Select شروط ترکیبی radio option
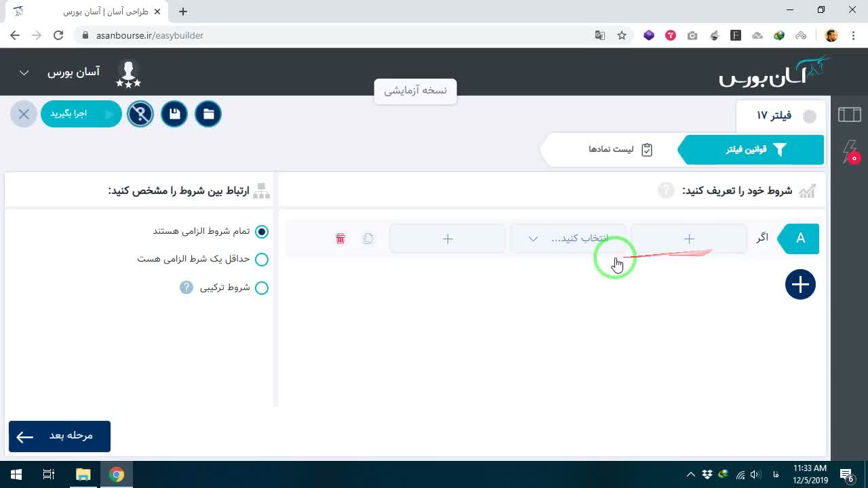Viewport: 868px width, 488px height. tap(262, 287)
